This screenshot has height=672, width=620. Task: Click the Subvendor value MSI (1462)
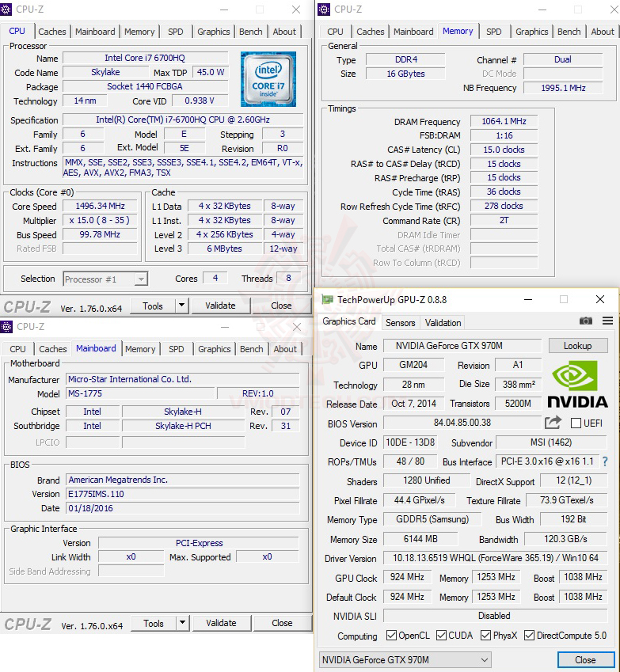tap(551, 442)
